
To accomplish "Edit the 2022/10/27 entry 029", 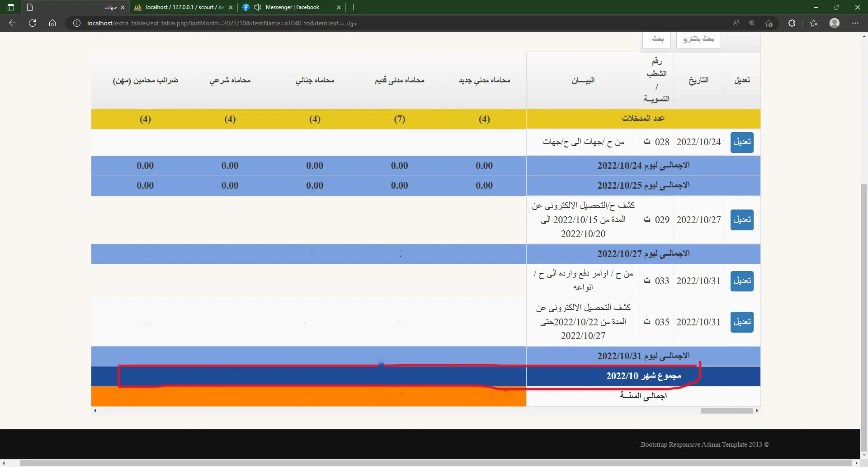I will (x=741, y=220).
